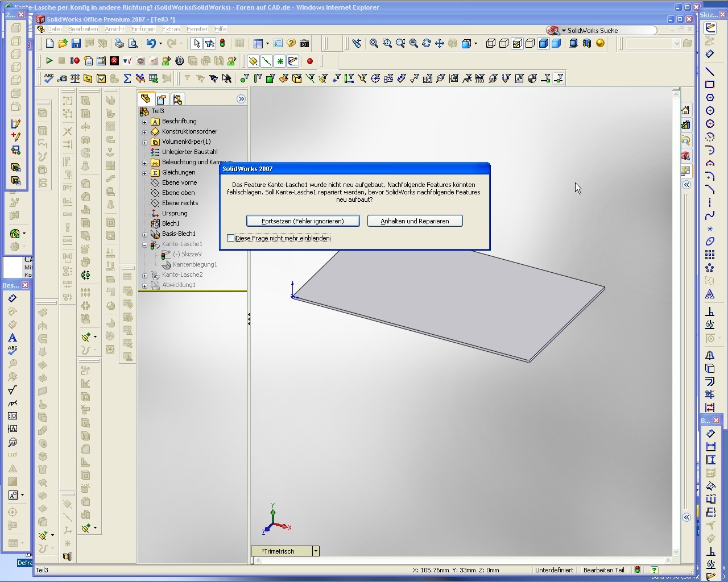Click the double-chevron expand button in FeatureManager
Screen dimensions: 728x582
(x=241, y=99)
